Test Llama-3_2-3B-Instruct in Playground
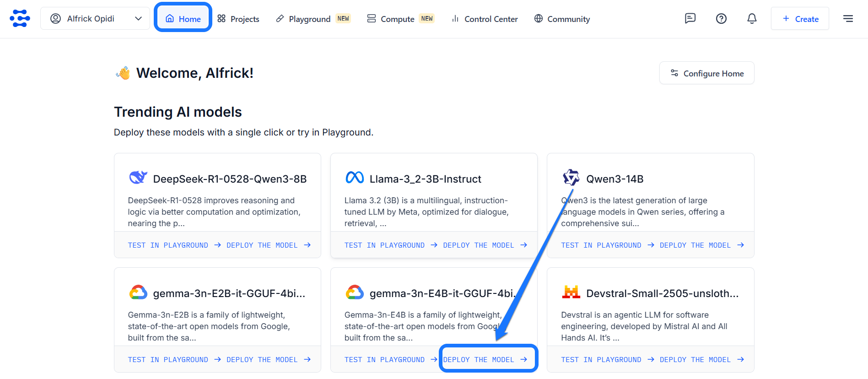This screenshot has height=379, width=868. 391,245
